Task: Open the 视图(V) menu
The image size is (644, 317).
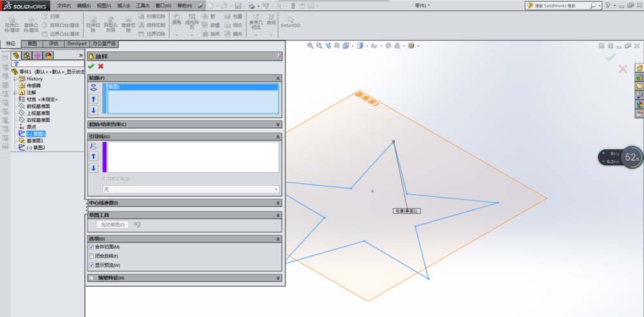Action: [x=104, y=6]
